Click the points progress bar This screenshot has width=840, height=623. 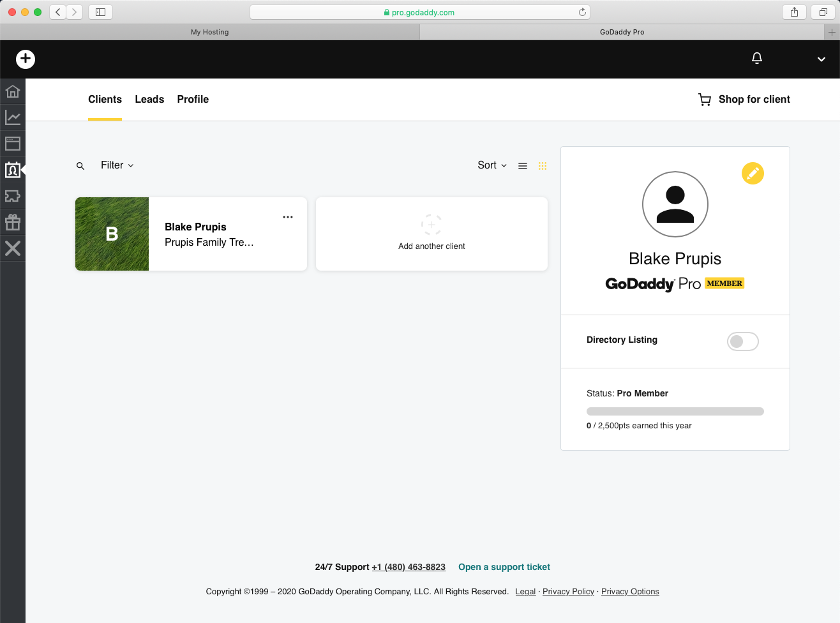click(675, 412)
